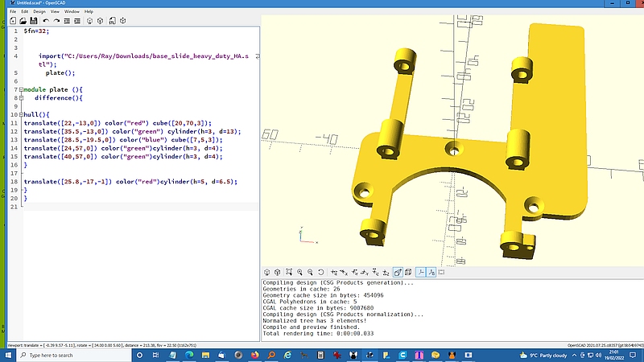The image size is (644, 362).
Task: Open the View menu
Action: coord(55,12)
